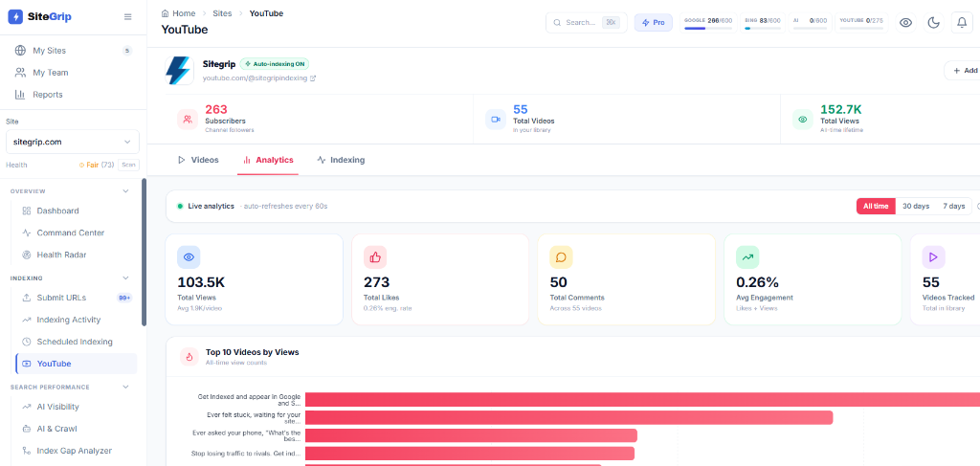980x466 pixels.
Task: Switch to the Videos tab
Action: coord(198,160)
